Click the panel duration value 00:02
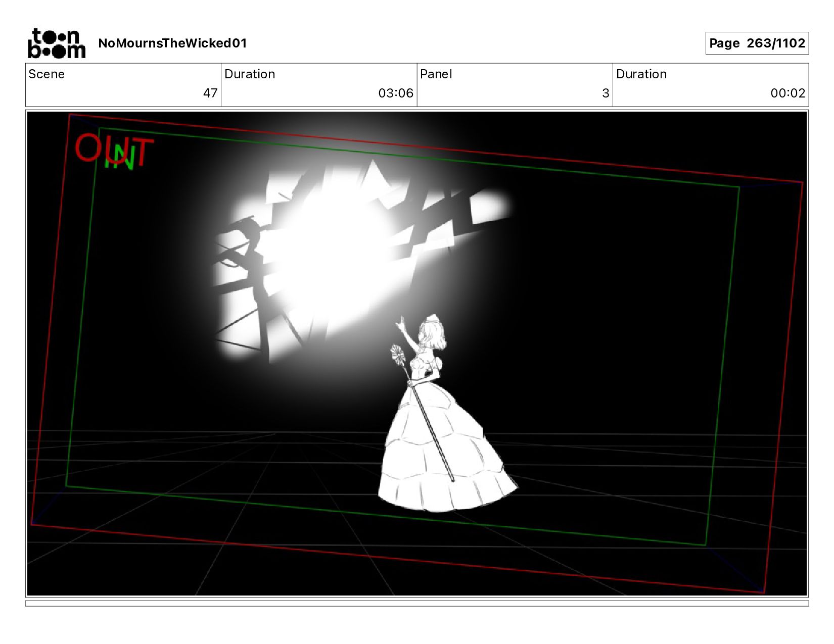The height and width of the screenshot is (644, 834). pyautogui.click(x=787, y=93)
